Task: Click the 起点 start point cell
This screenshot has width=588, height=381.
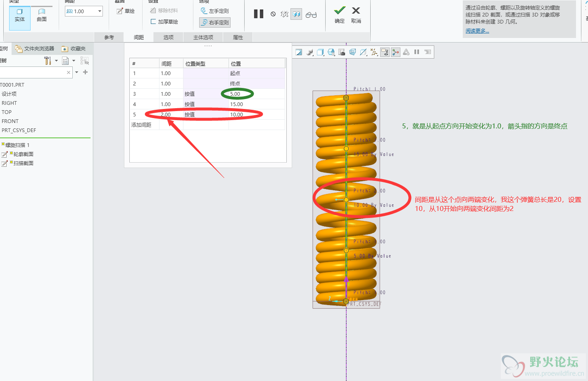Action: (235, 73)
